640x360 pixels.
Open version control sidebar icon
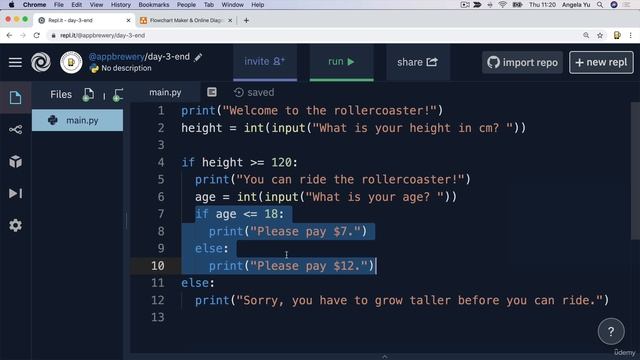point(16,130)
